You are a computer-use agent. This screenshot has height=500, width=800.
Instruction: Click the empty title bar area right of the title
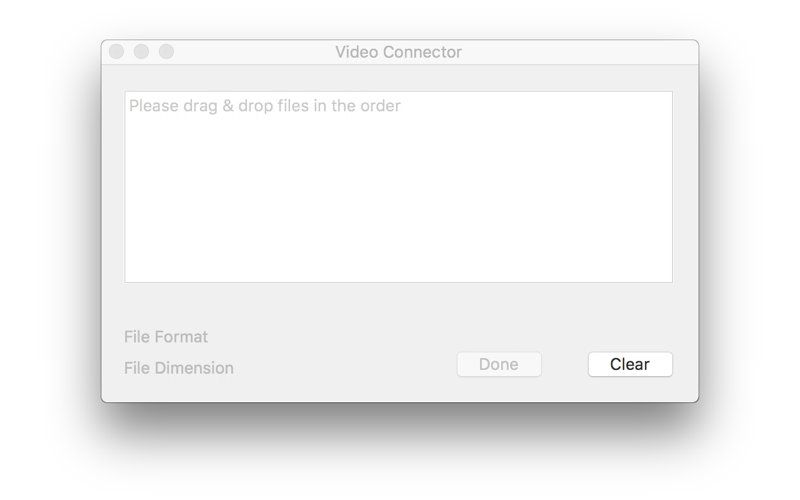click(577, 52)
